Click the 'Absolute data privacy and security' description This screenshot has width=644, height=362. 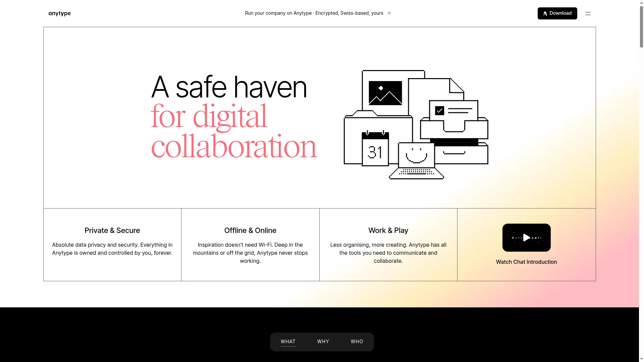112,249
